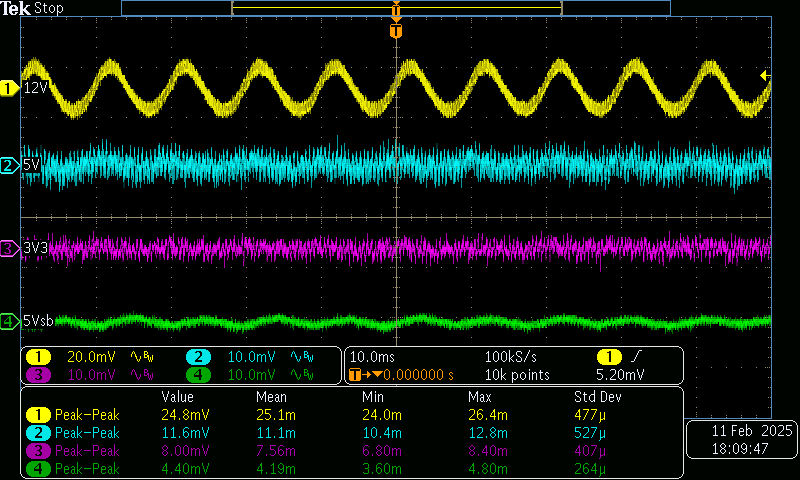
Task: Click the channel 3 marker beside 3V3
Action: coord(9,249)
